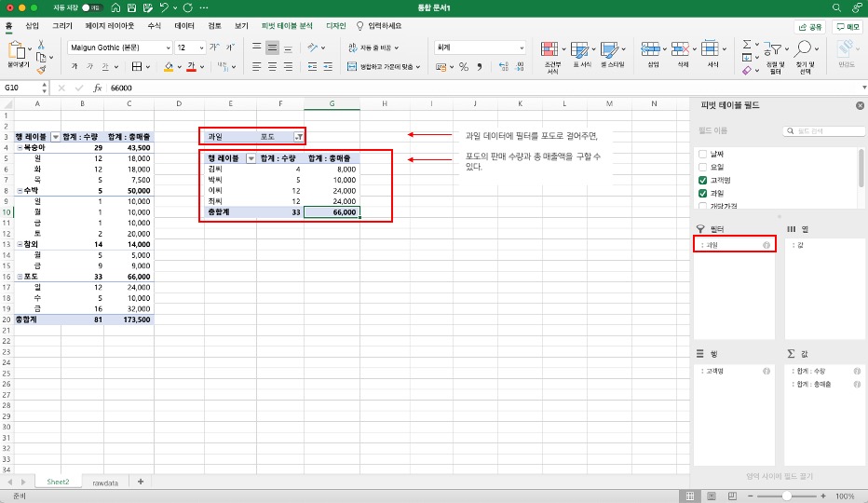Click the format painter brush icon
Screen dimensions: 868x503
[x=41, y=69]
